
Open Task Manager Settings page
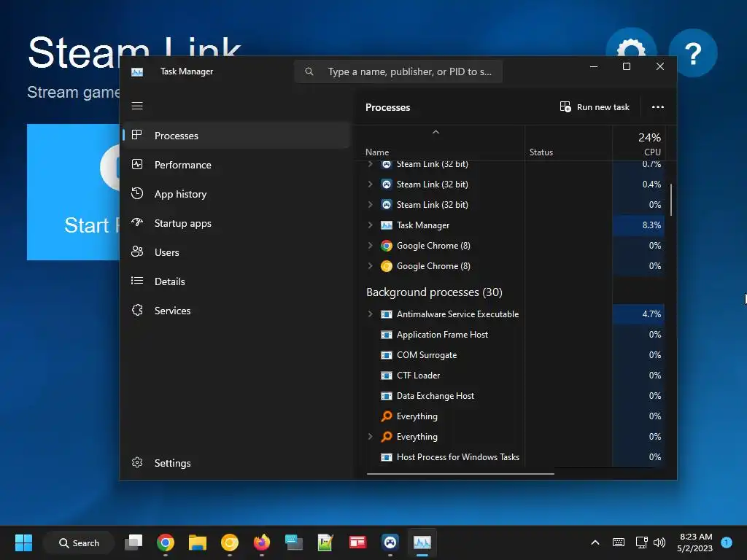point(236,463)
